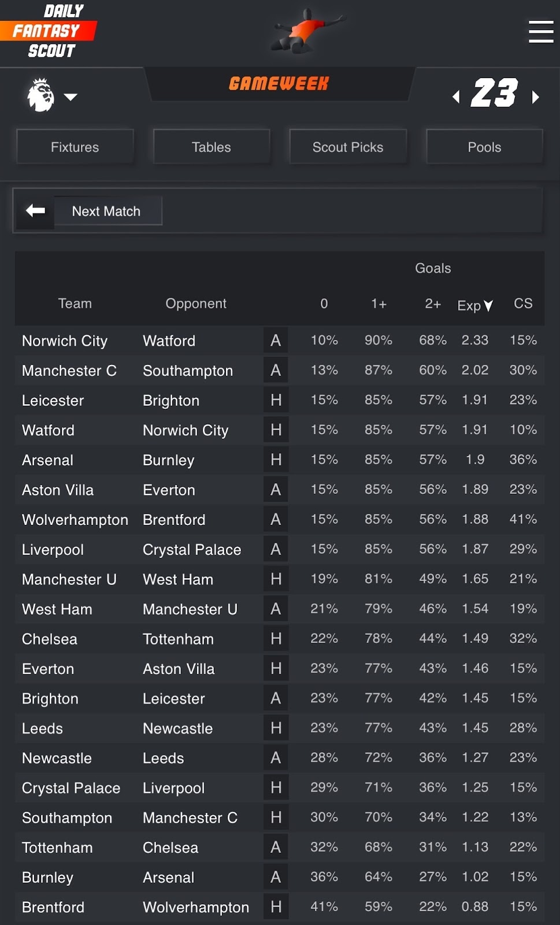Click the back arrow icon

tap(35, 211)
